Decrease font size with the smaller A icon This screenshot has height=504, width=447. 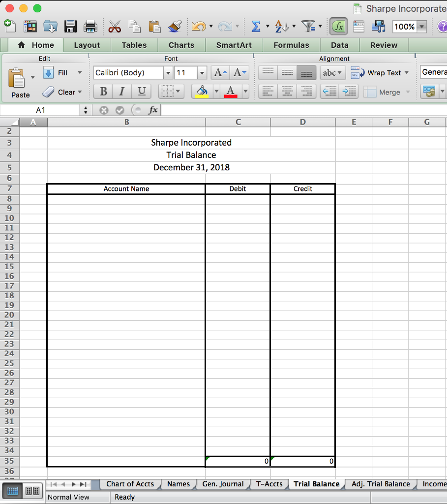pyautogui.click(x=239, y=73)
